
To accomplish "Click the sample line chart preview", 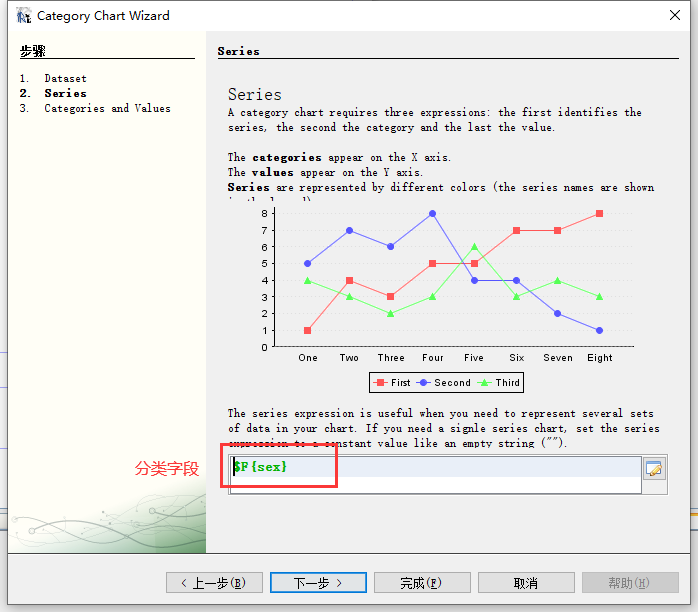I will click(447, 299).
